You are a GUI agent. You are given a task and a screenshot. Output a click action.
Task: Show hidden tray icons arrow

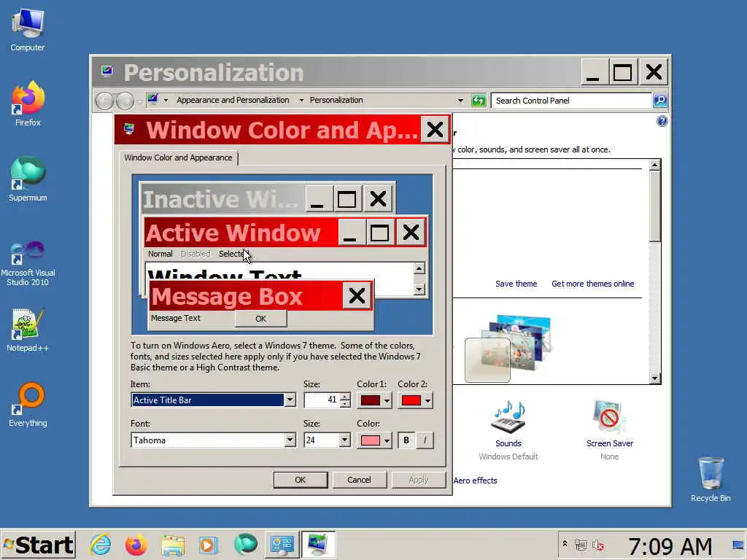tap(565, 544)
